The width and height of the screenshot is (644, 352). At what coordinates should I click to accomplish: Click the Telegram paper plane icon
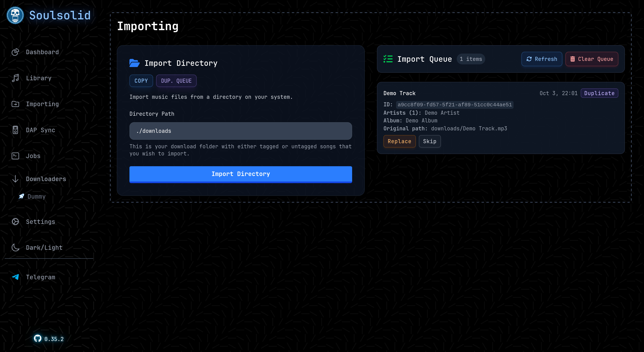click(x=15, y=277)
